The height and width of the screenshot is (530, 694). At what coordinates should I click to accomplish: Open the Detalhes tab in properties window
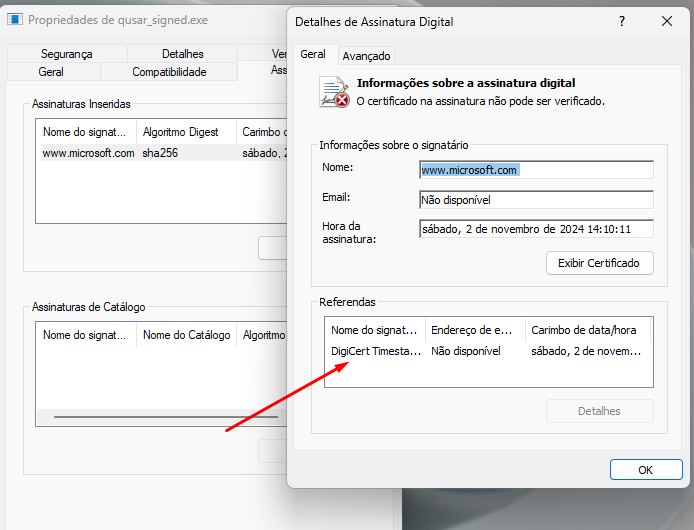(x=183, y=54)
